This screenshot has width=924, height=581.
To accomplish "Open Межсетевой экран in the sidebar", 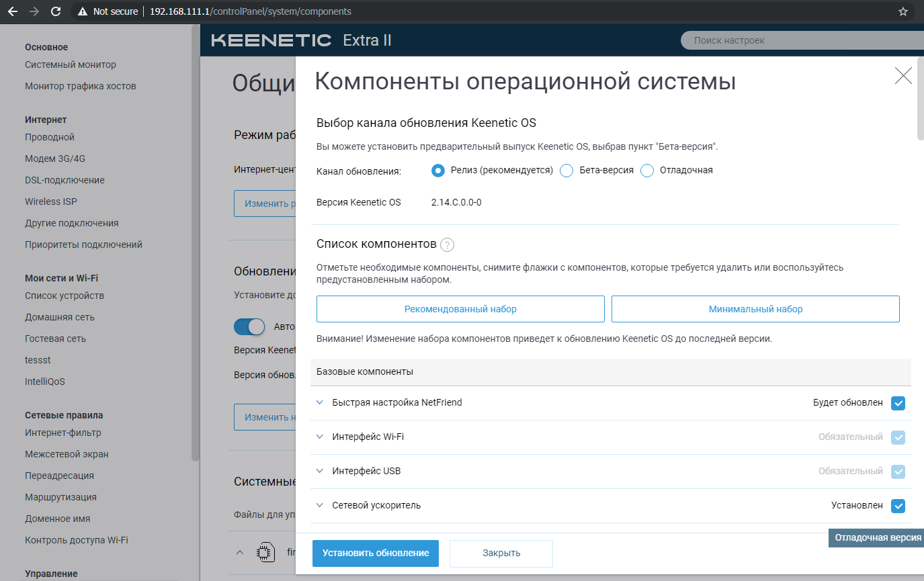I will 67,454.
